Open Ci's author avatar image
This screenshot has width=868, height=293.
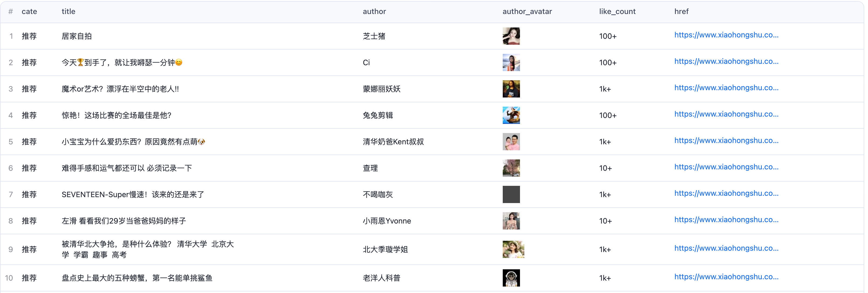click(511, 62)
